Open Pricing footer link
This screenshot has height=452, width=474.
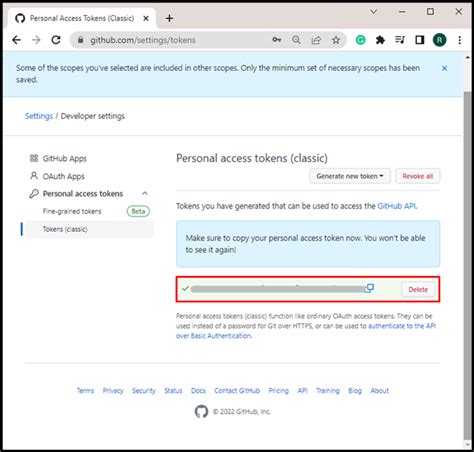click(x=279, y=391)
